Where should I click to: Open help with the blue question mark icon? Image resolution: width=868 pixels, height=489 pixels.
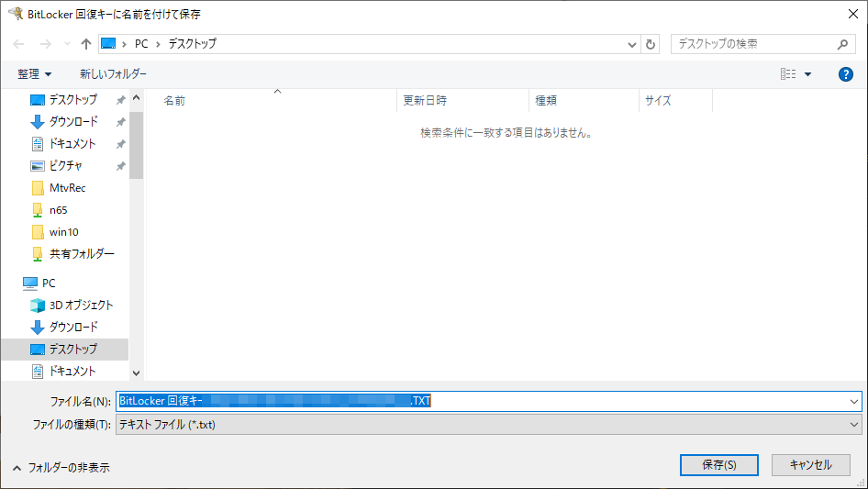[845, 74]
